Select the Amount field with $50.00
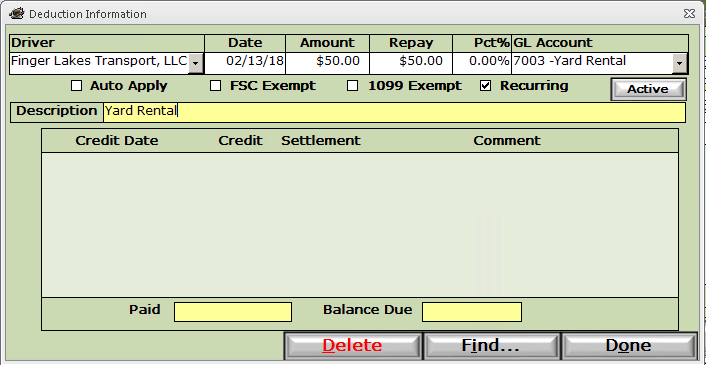 327,63
